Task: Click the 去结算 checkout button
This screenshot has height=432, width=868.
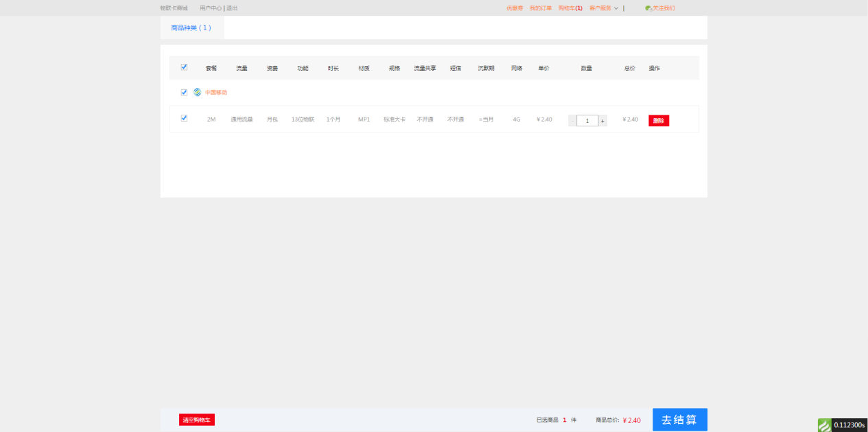Action: (679, 420)
